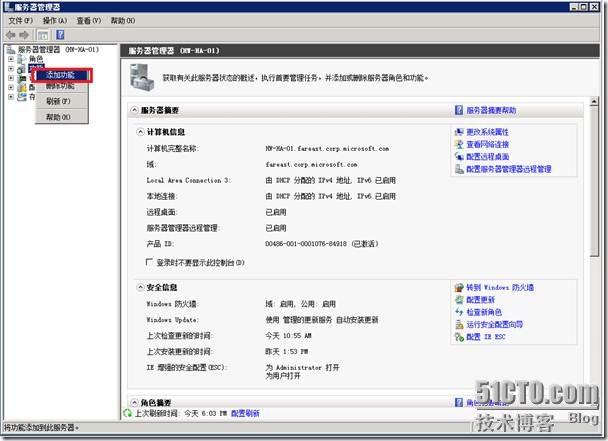Screen dimensions: 608x441
Task: Click the domain value fareast.corp.microsoft.com
Action: 311,164
